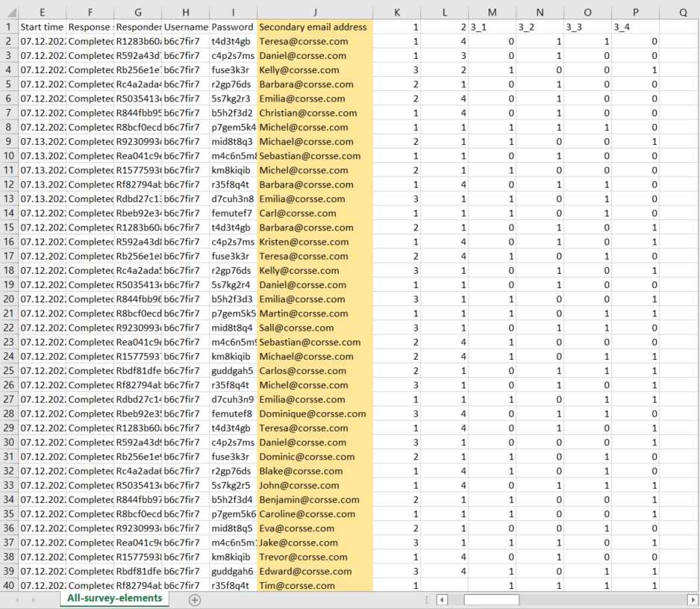Select column J header
The height and width of the screenshot is (609, 700).
click(x=315, y=12)
